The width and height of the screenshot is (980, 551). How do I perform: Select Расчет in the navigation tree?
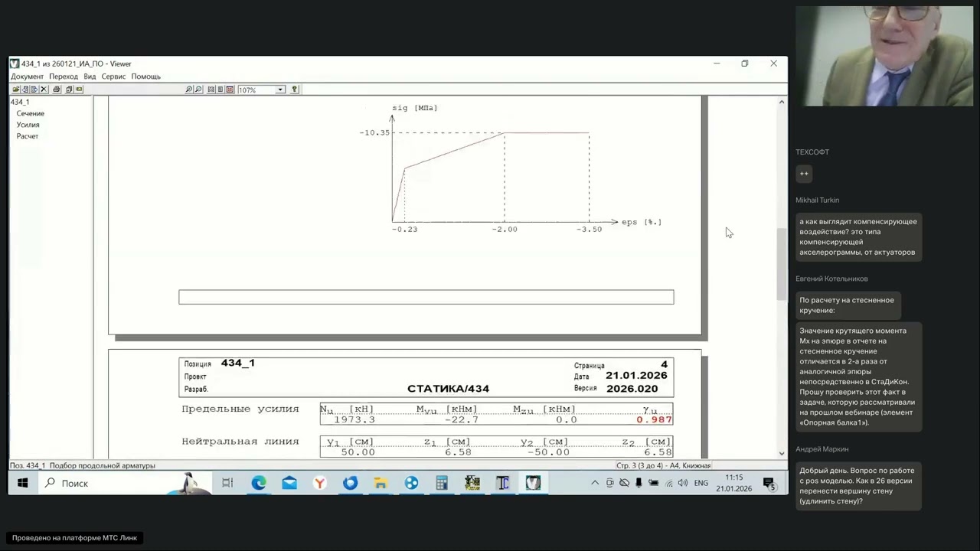[x=28, y=136]
